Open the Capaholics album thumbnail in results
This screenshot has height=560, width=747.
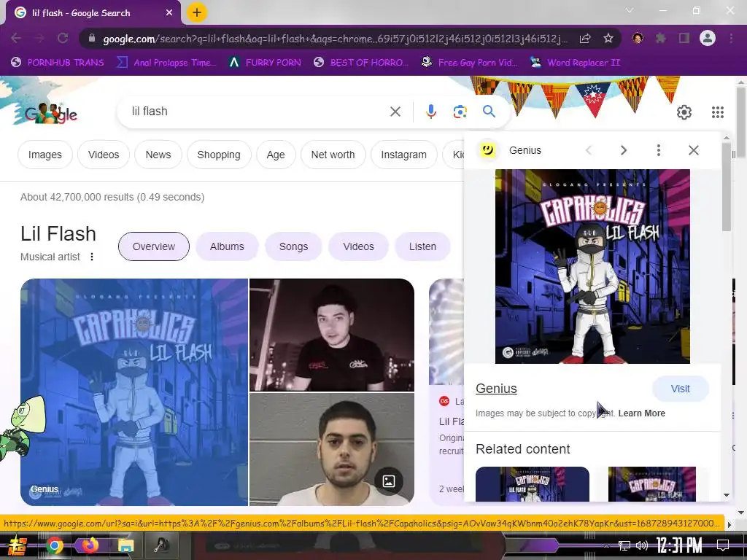[134, 392]
